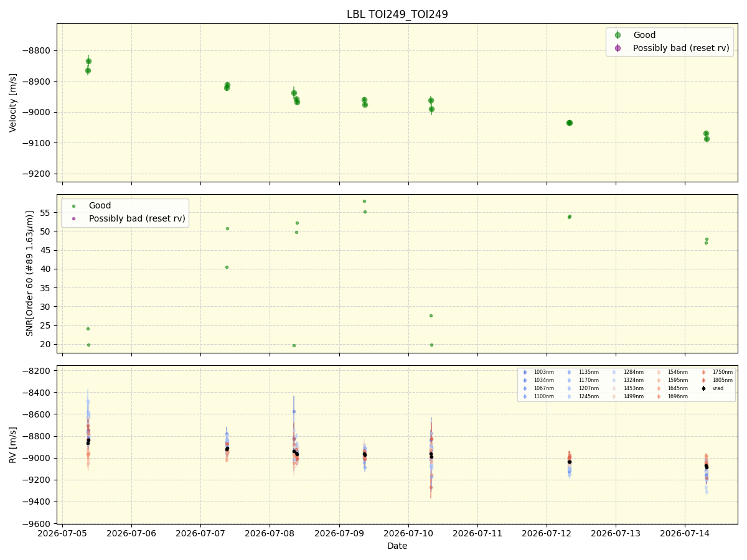This screenshot has height=560, width=747.
Task: Click 'Possibly bad (reset rv)' in SNR panel legend
Action: click(x=137, y=218)
